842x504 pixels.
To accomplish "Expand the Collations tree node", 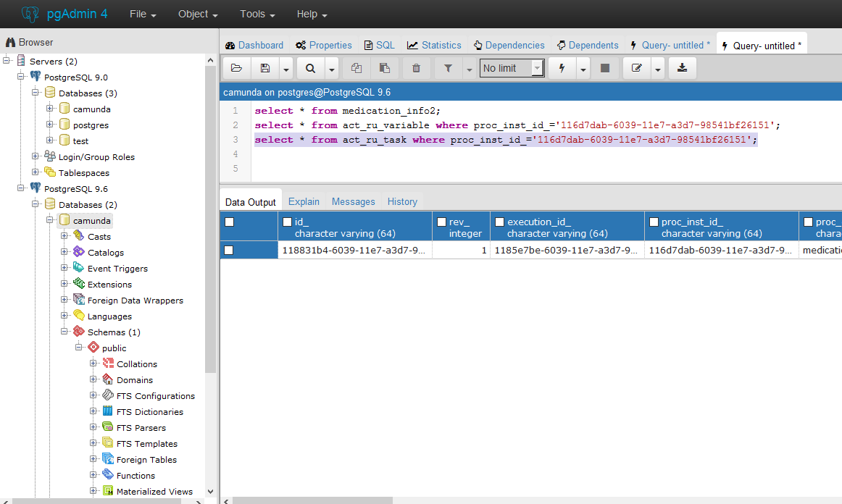I will (93, 364).
